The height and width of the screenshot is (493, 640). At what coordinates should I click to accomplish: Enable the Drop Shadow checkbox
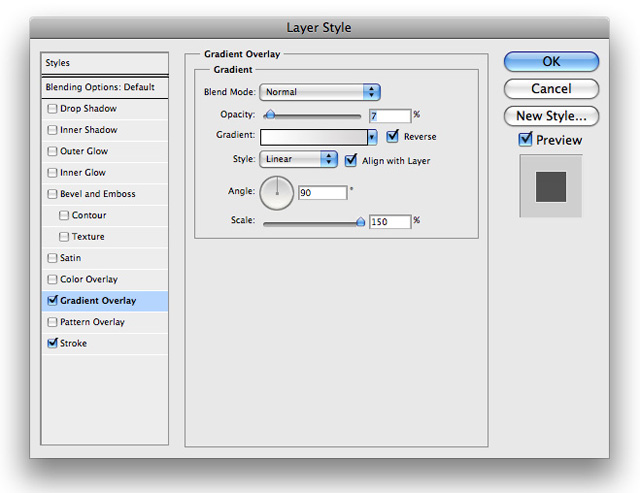pos(52,109)
